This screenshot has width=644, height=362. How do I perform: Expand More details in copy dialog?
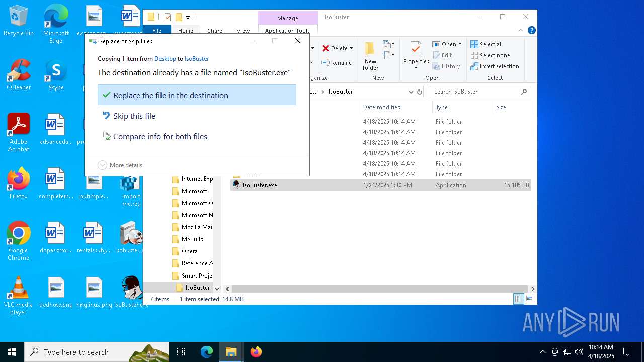tap(120, 165)
